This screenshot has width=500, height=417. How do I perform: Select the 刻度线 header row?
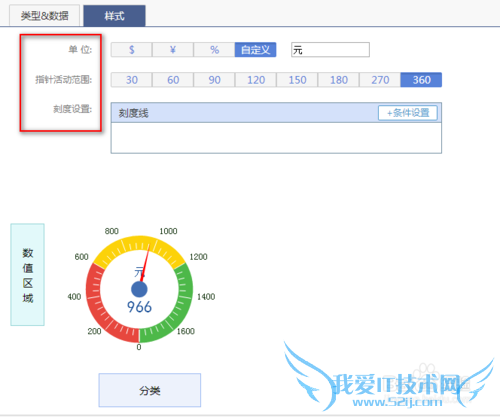coord(276,113)
